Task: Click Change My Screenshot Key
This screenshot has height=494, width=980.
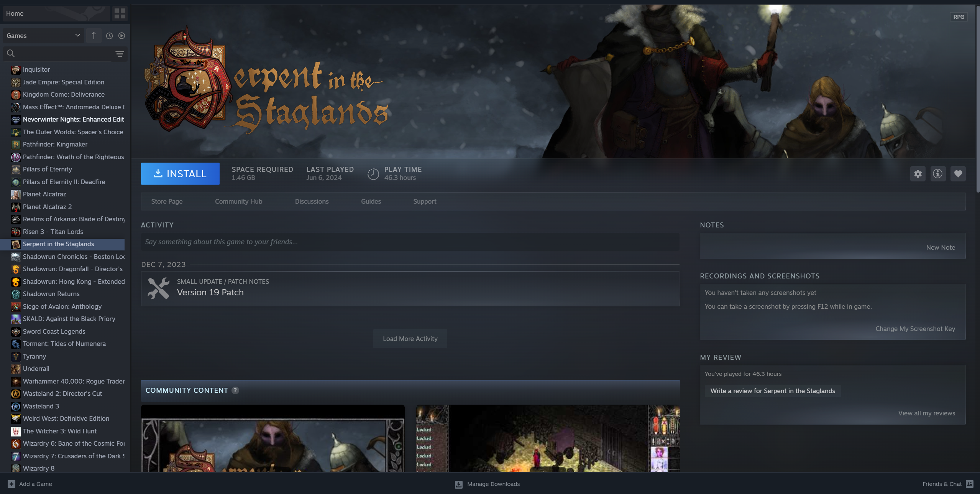Action: point(915,329)
